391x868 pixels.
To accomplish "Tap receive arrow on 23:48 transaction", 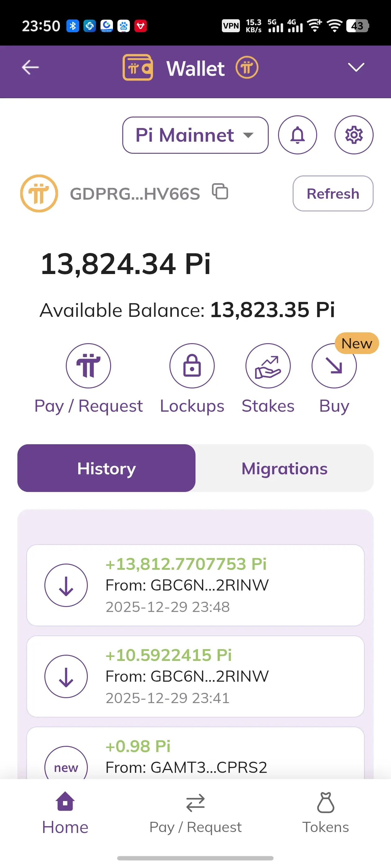I will (66, 585).
